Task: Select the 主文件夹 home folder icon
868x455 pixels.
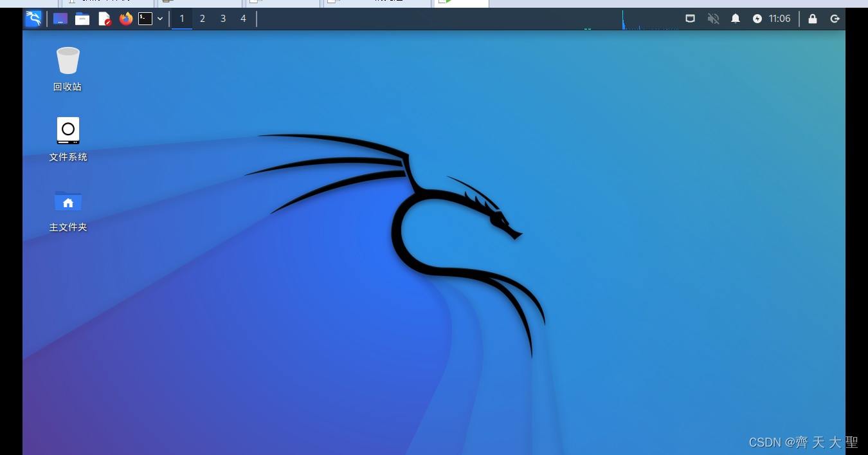Action: click(68, 201)
